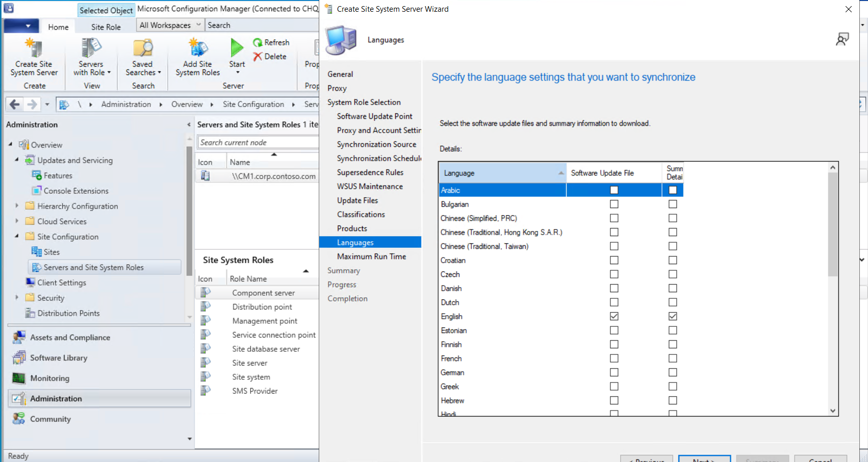This screenshot has width=868, height=462.
Task: Open the Saved Searches dropdown arrow
Action: click(159, 72)
